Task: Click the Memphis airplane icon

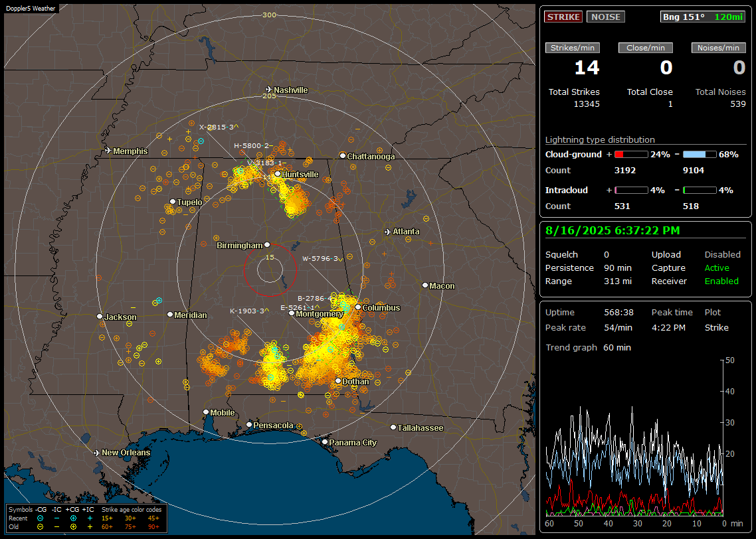Action: pos(108,151)
